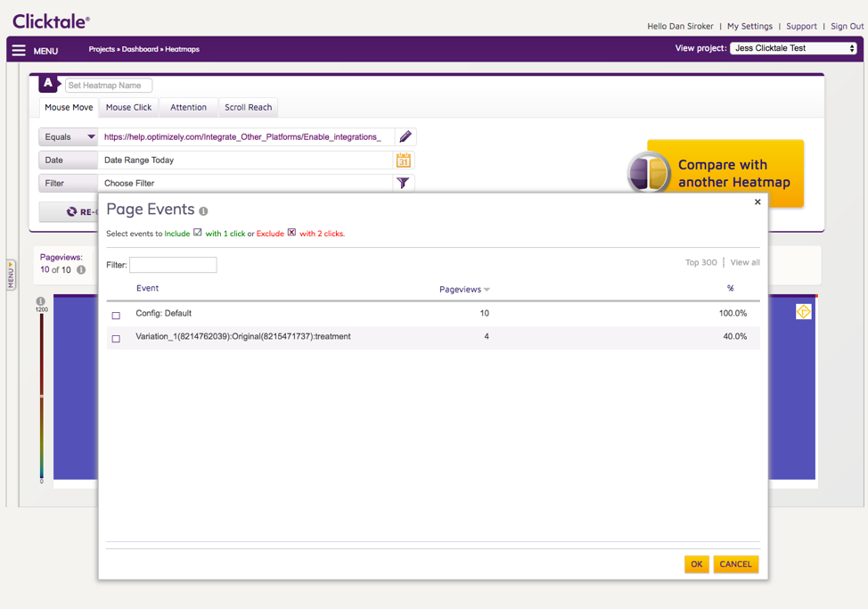Click the hamburger MENU icon

click(x=19, y=50)
